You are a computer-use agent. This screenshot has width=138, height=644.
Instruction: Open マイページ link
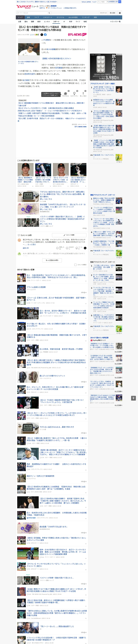pyautogui.click(x=103, y=13)
